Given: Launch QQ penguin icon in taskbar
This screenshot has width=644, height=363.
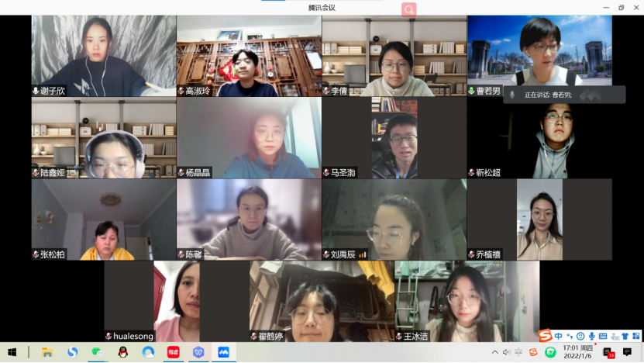Looking at the screenshot, I should click(x=122, y=352).
